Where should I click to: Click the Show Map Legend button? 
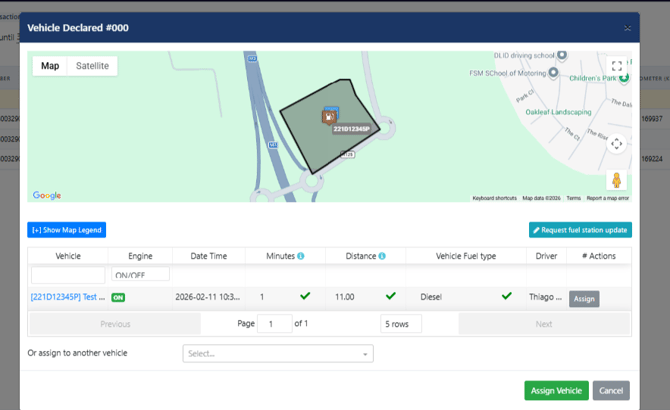[x=66, y=230]
